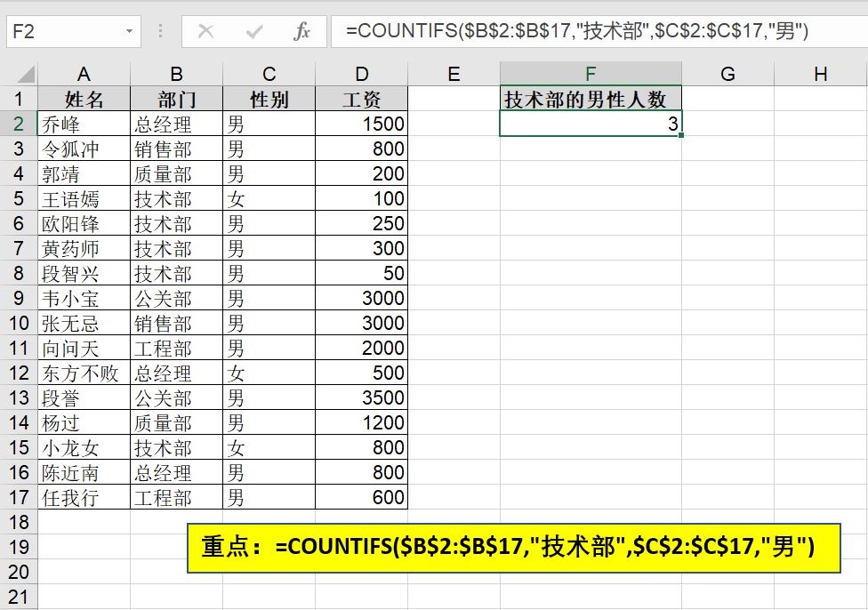Click the cell containing 韦小宝
The height and width of the screenshot is (610, 868).
(x=84, y=298)
